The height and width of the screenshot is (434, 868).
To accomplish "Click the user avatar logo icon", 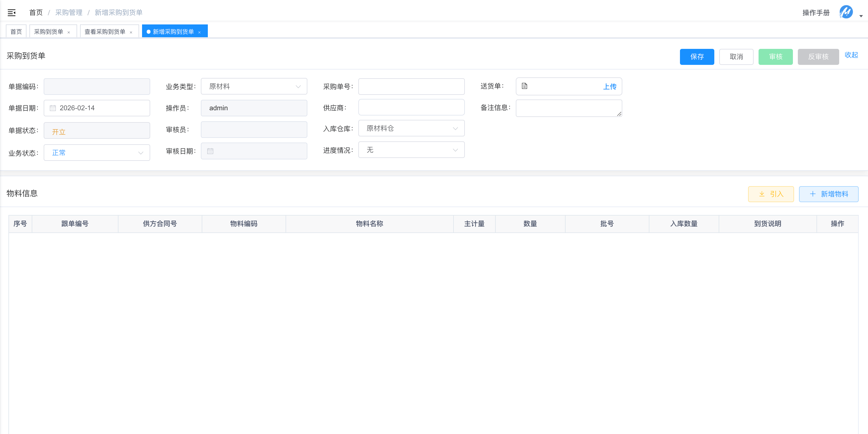I will pos(846,12).
